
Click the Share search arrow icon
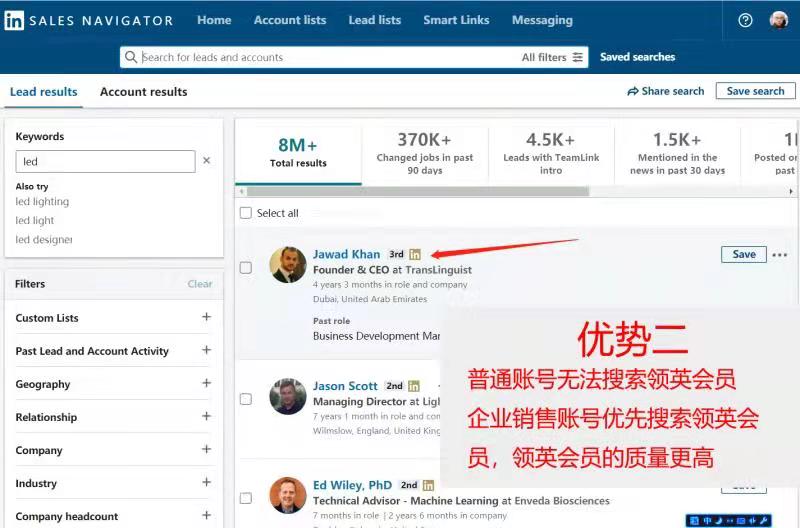pyautogui.click(x=633, y=91)
